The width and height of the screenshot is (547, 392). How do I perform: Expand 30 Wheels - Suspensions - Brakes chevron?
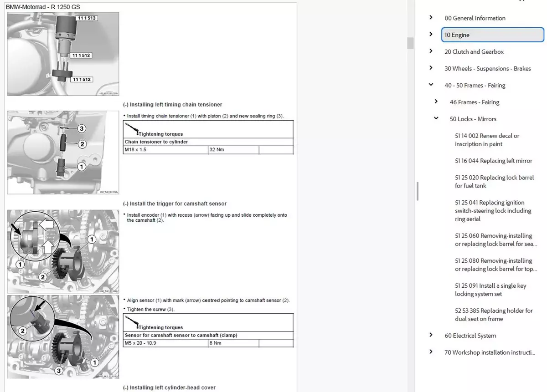431,68
